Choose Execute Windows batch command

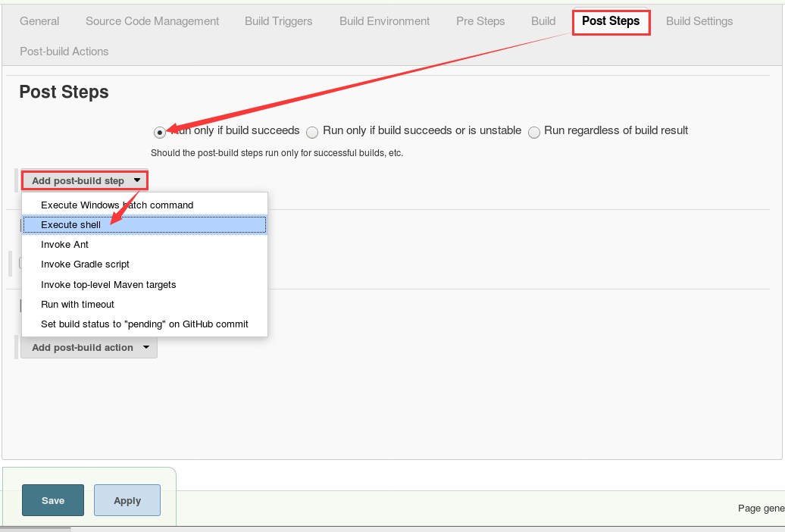(144, 205)
